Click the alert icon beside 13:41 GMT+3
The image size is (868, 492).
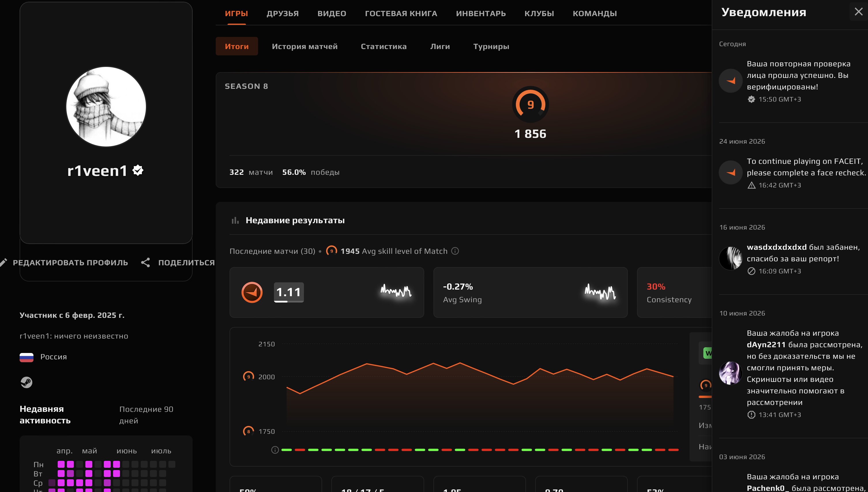[751, 415]
